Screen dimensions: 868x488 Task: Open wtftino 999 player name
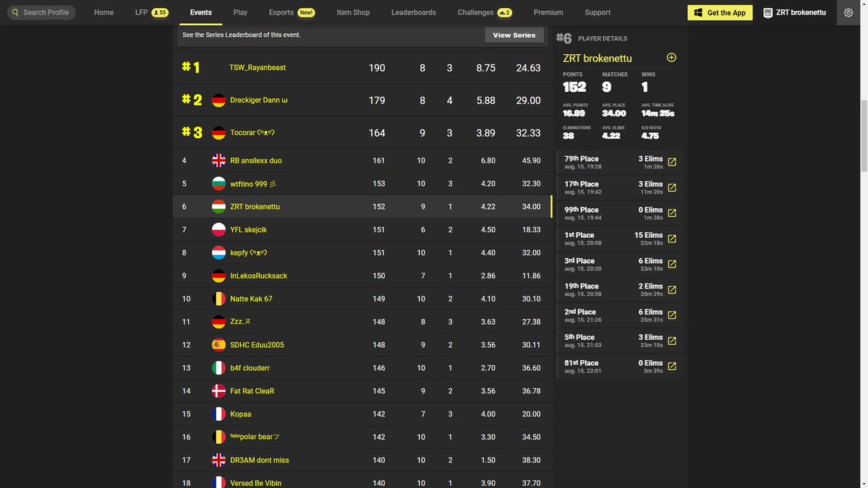tap(253, 184)
